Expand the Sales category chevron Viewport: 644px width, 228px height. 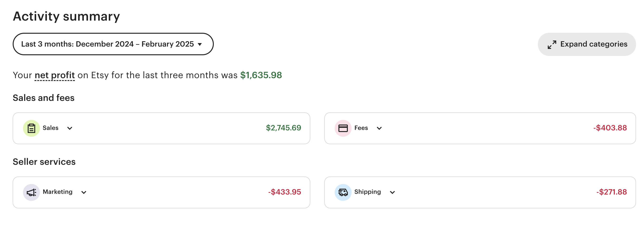pos(70,128)
